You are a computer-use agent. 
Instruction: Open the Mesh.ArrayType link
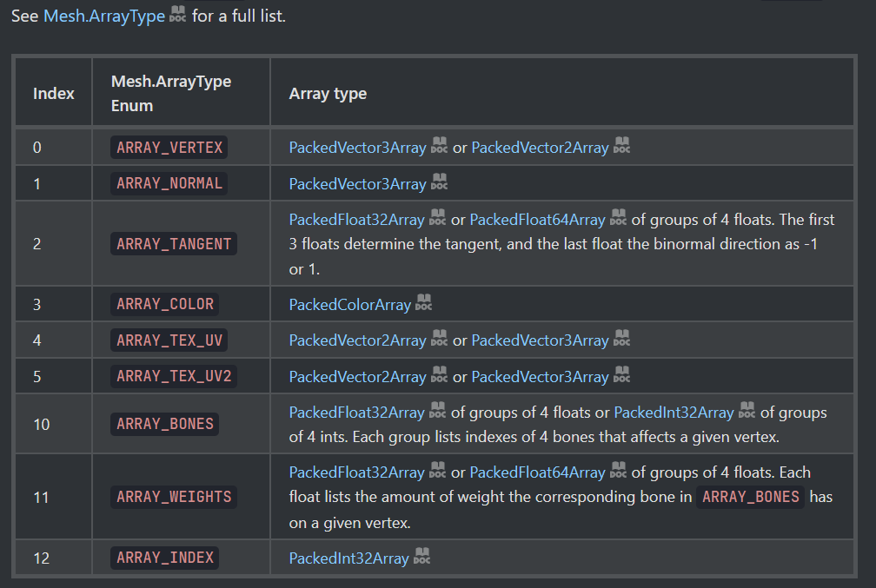(x=103, y=16)
